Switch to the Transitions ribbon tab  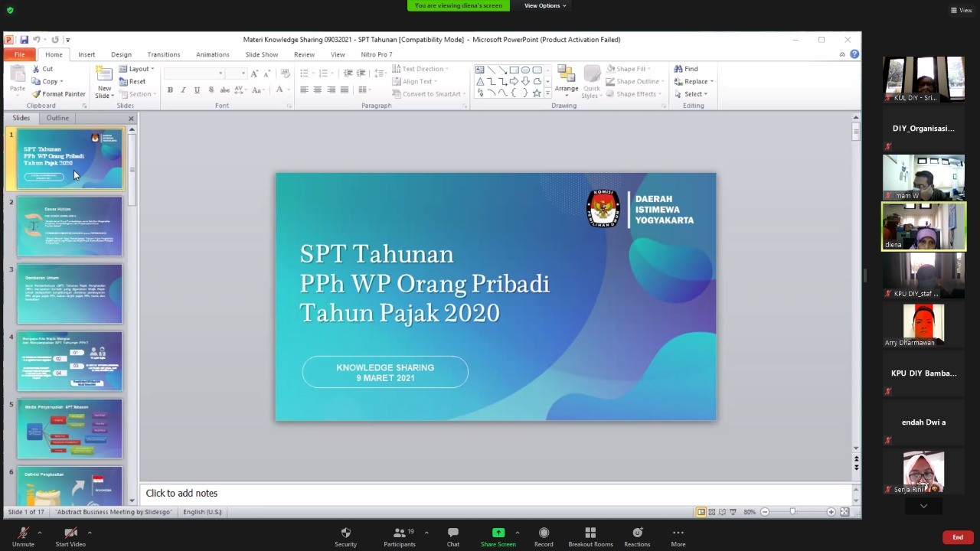point(163,55)
